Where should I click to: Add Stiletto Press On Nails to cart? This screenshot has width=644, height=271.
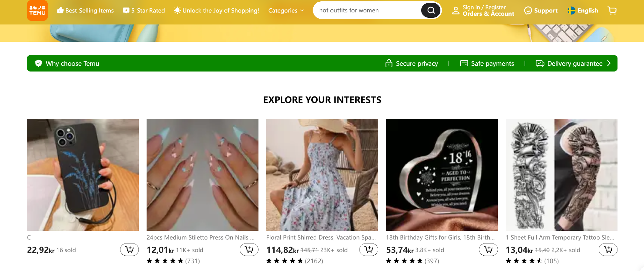tap(249, 250)
